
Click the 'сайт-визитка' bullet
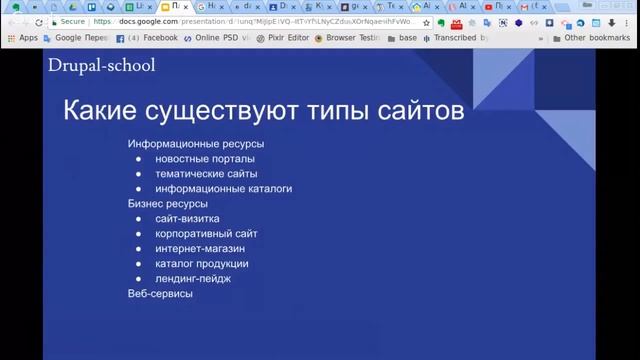coord(187,219)
